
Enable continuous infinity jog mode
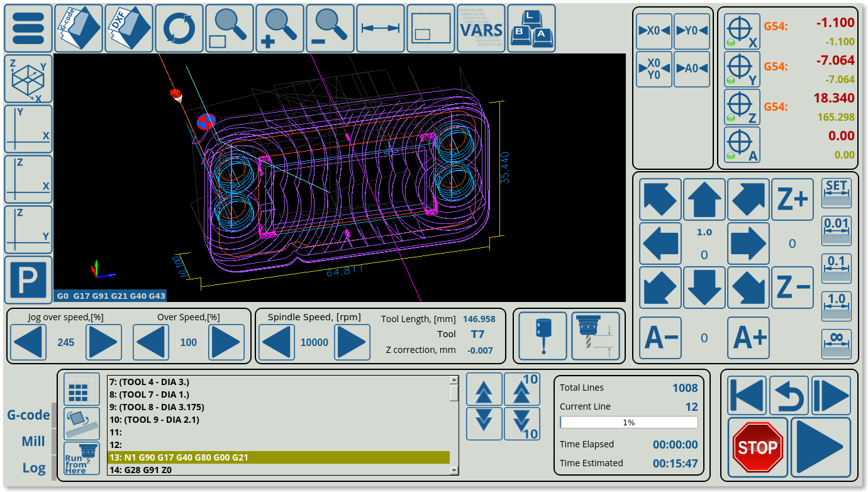point(836,344)
